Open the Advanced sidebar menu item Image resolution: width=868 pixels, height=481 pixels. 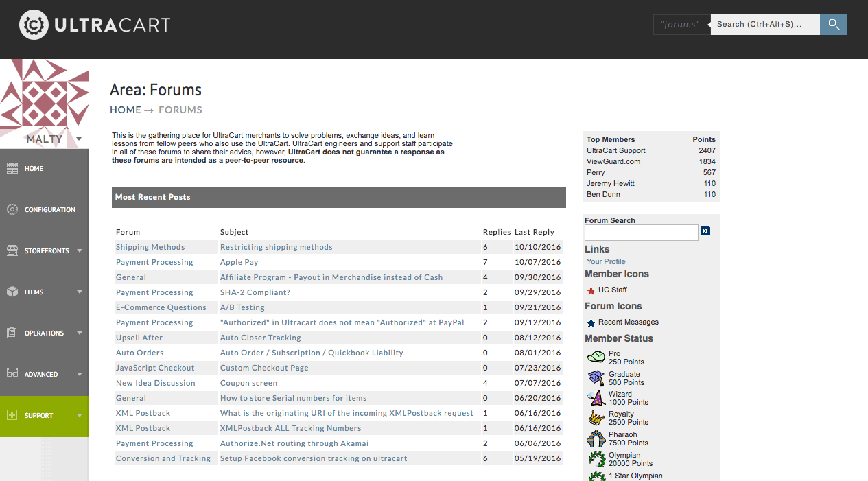coord(45,375)
